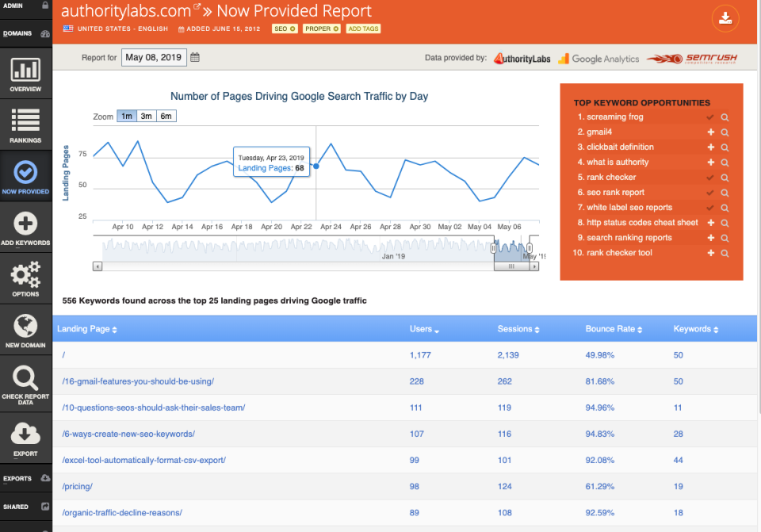Click the Export sidebar icon
Viewport: 761px width, 532px height.
25,436
